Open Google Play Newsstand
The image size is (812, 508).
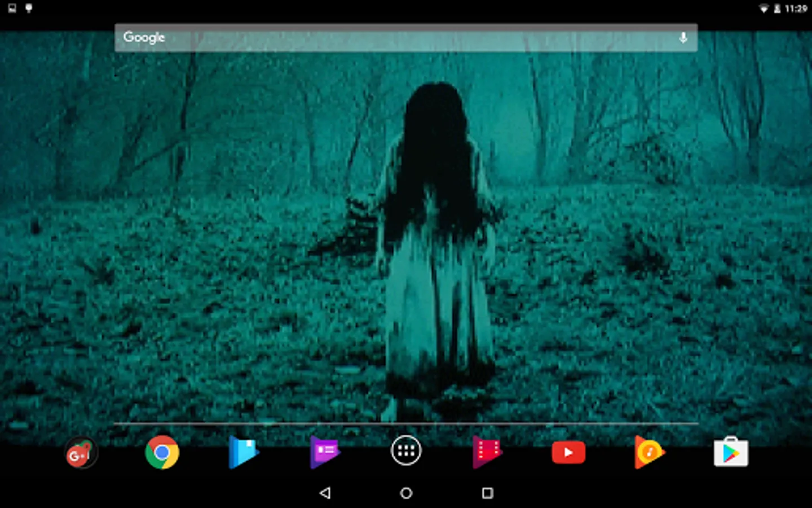tap(325, 452)
